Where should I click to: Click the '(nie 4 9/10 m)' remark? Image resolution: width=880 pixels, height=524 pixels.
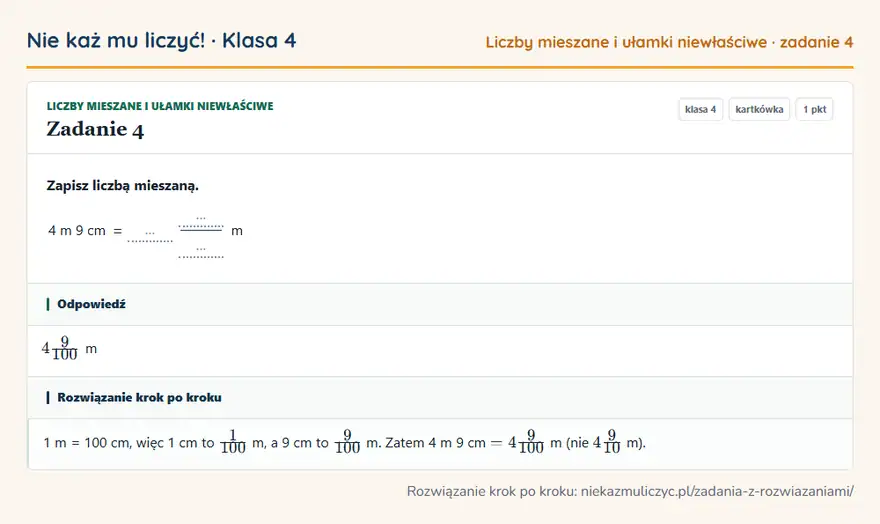click(x=606, y=442)
